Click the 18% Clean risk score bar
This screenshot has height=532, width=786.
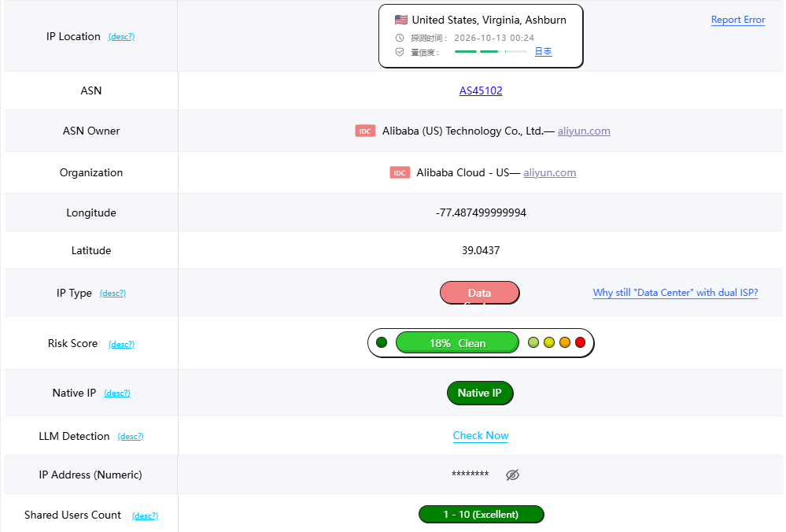457,343
